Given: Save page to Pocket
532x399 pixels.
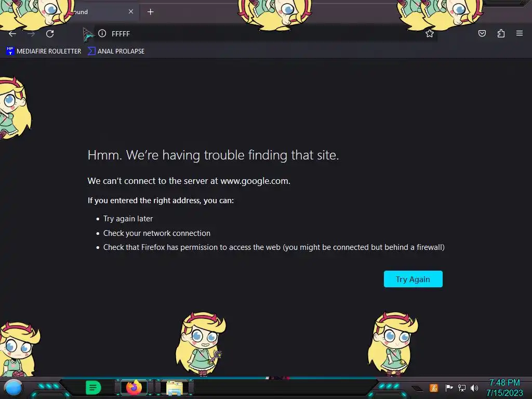Looking at the screenshot, I should click(x=482, y=33).
